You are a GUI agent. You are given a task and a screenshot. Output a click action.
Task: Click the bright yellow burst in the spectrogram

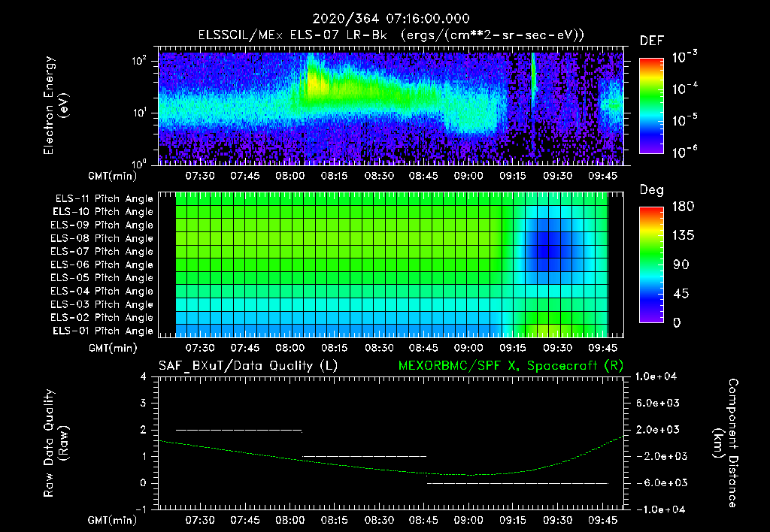coord(317,83)
